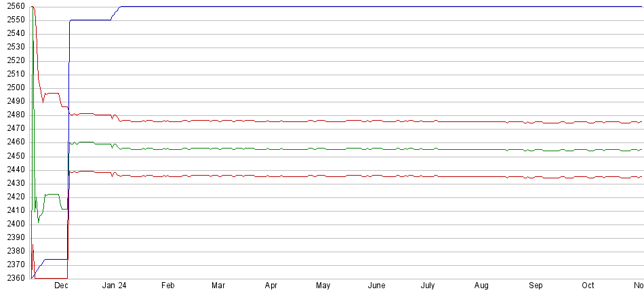Click the 2560 value on the y-axis
This screenshot has width=644, height=295.
pos(13,7)
